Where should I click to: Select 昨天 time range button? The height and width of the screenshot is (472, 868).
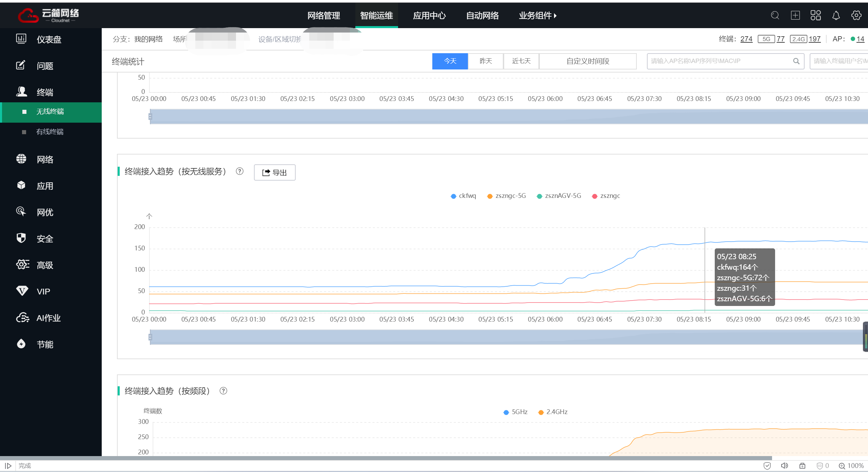(x=486, y=61)
